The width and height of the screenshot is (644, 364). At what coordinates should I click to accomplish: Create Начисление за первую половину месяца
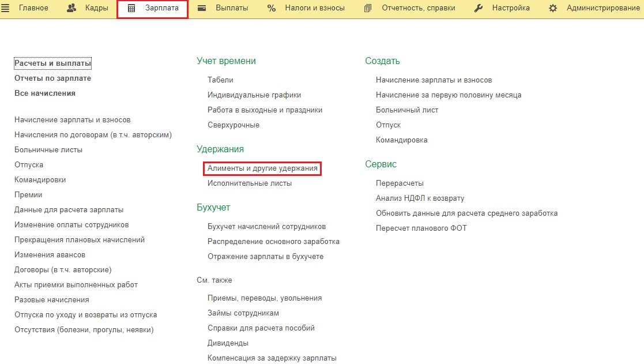coord(449,95)
